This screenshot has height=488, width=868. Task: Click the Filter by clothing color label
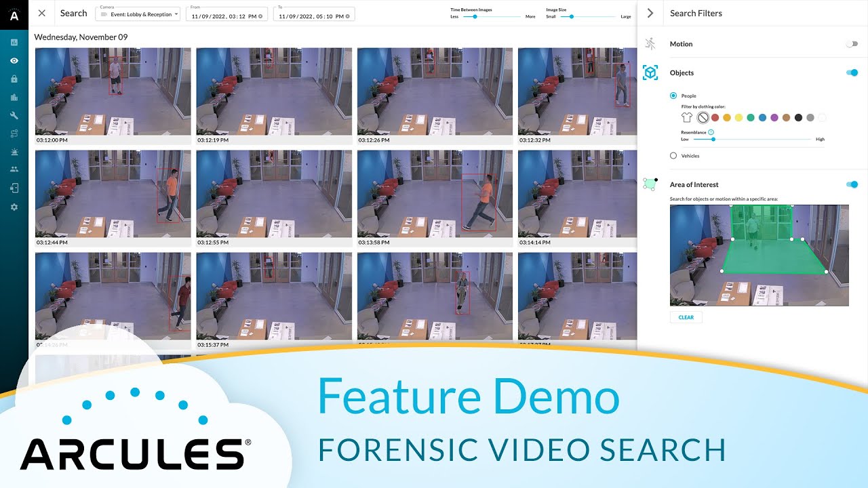[703, 107]
